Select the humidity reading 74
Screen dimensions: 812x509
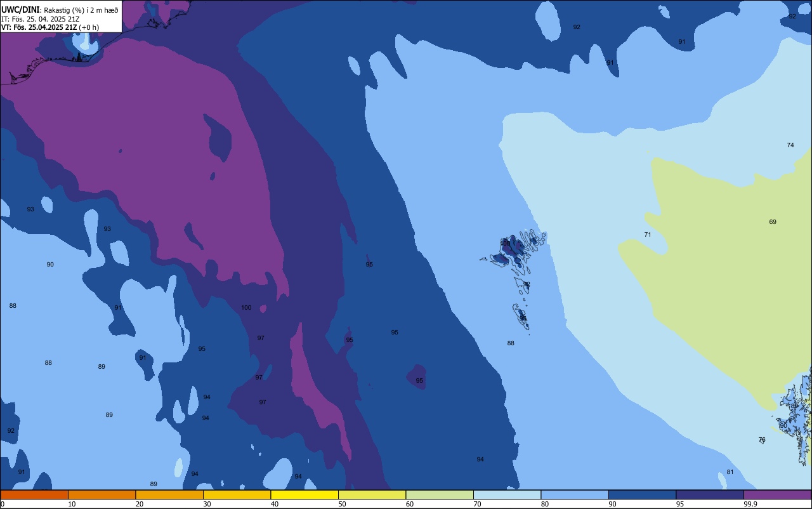[x=790, y=145]
